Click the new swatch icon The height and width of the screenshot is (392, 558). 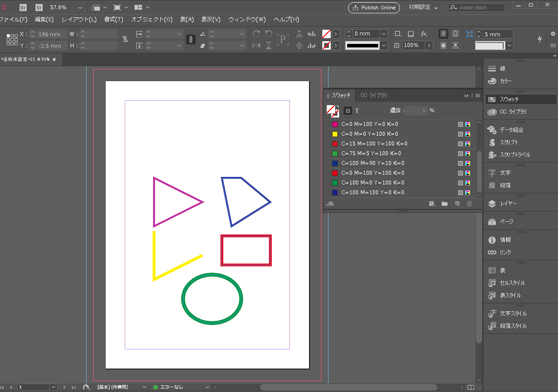457,204
